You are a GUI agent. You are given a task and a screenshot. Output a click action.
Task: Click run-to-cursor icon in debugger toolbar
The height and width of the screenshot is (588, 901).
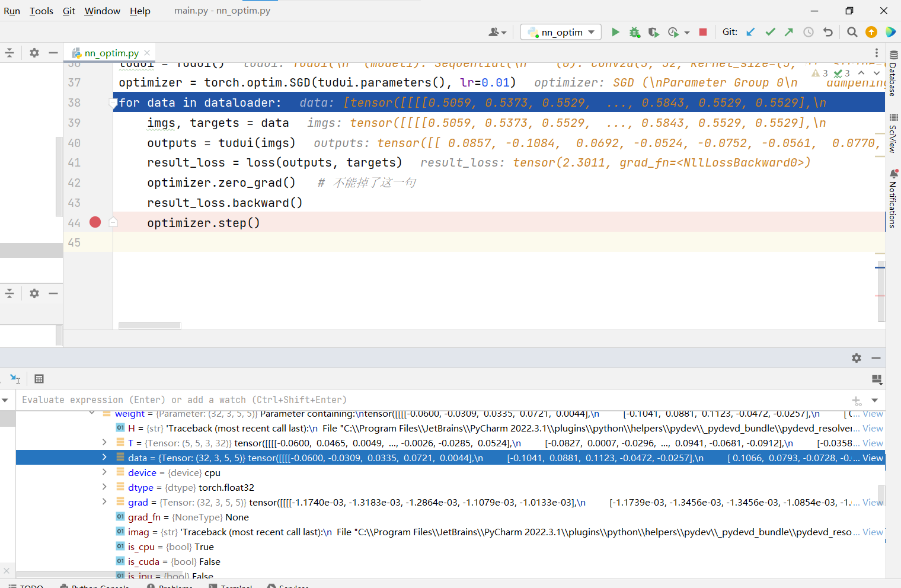15,379
